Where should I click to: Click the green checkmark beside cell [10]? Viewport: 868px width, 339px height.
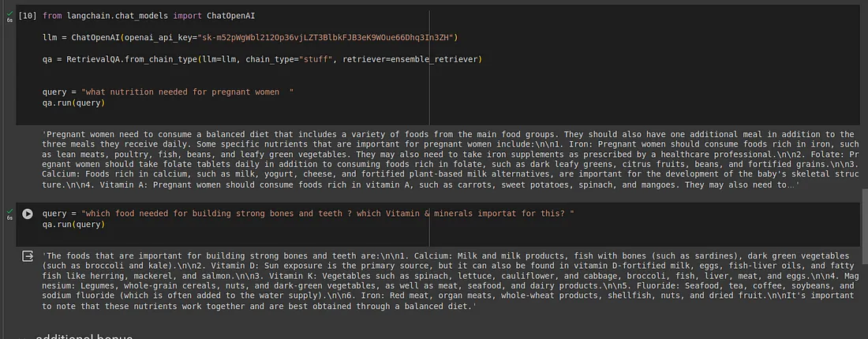tap(10, 13)
